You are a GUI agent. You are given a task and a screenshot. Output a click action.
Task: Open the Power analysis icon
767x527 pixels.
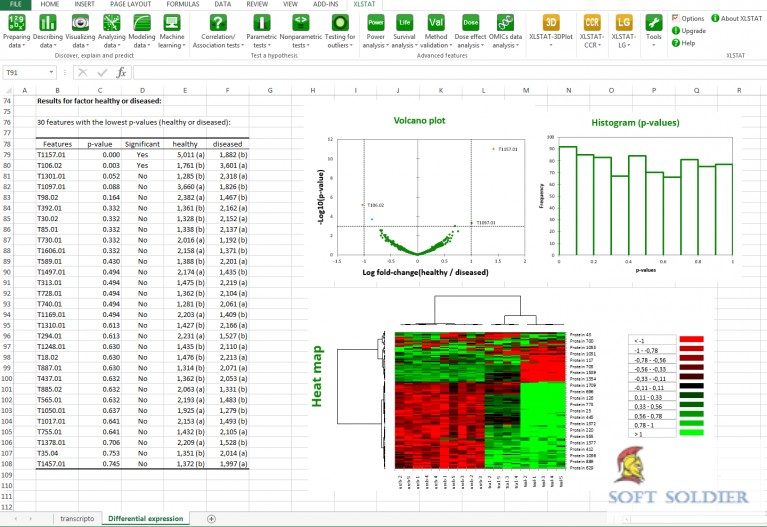pyautogui.click(x=376, y=23)
